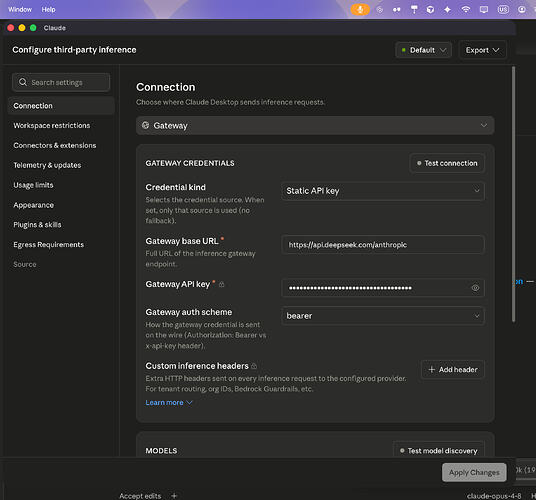Screen dimensions: 536x500
Task: Click the US input source icon
Action: pos(503,9)
